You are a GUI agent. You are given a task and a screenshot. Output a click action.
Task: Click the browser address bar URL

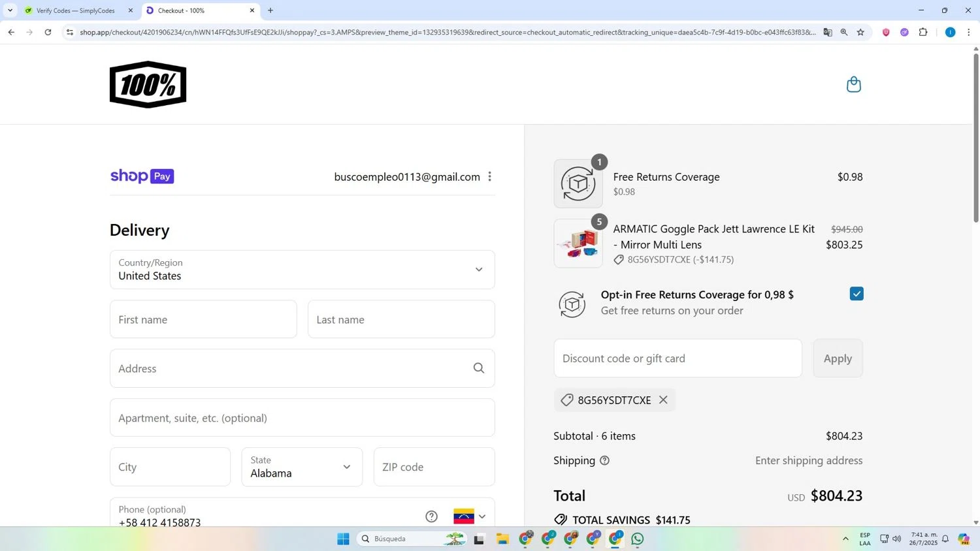click(448, 32)
